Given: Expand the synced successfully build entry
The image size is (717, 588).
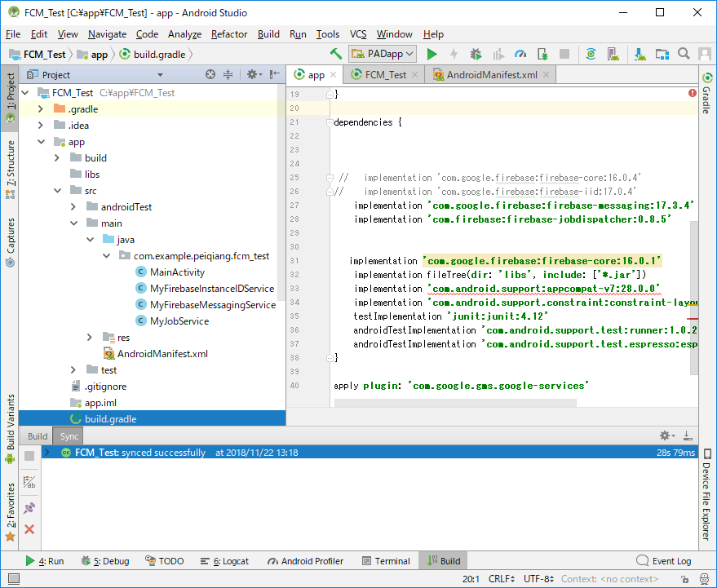Looking at the screenshot, I should (46, 452).
